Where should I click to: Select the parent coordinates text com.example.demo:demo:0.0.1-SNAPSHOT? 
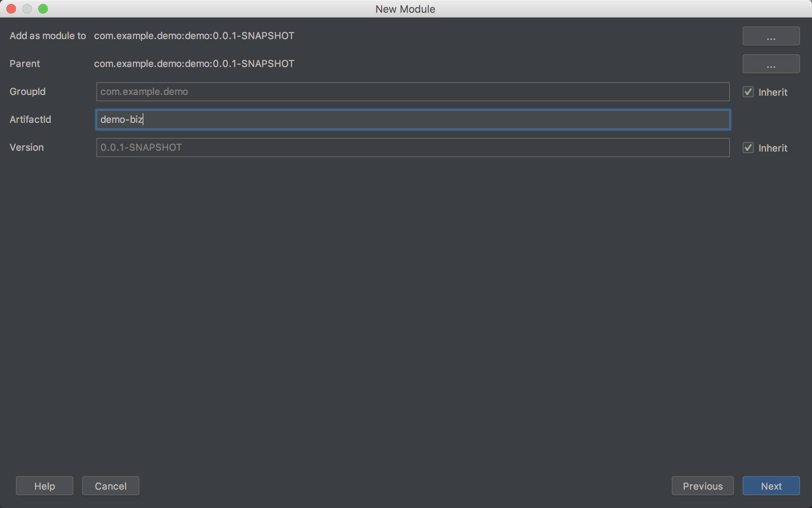[x=194, y=63]
